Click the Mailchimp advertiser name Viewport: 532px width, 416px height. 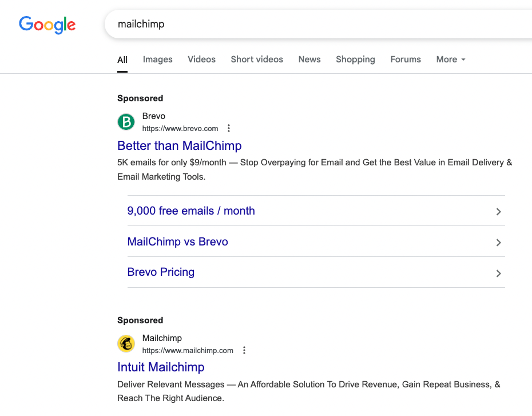tap(162, 338)
